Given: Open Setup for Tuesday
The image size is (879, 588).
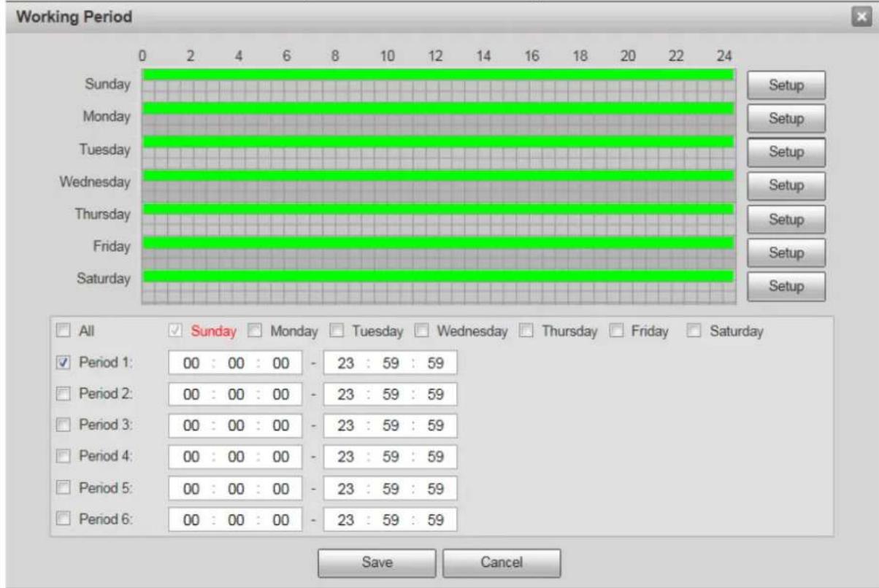Looking at the screenshot, I should [x=786, y=152].
